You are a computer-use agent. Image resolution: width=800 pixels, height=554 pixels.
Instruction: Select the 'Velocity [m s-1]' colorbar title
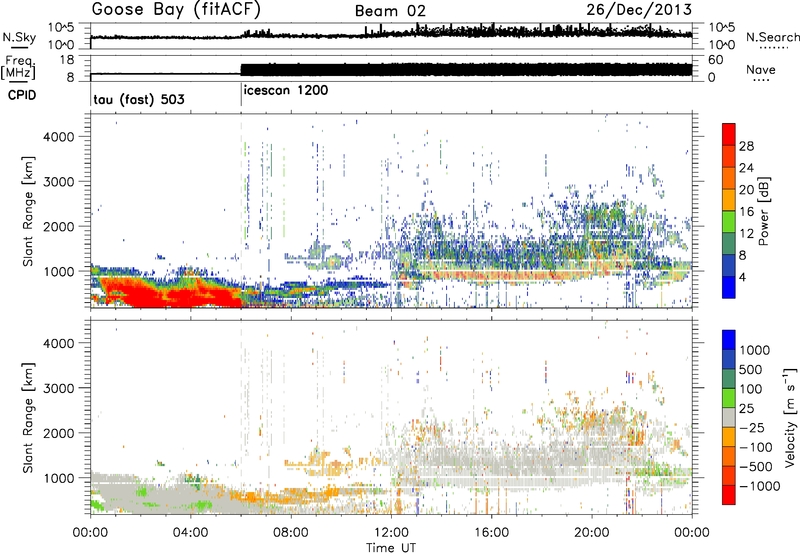pos(790,417)
